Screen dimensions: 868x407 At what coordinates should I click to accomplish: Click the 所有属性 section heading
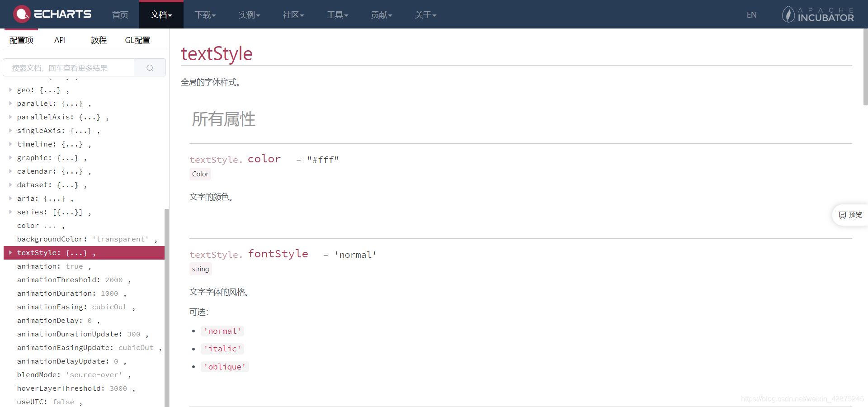(x=223, y=119)
